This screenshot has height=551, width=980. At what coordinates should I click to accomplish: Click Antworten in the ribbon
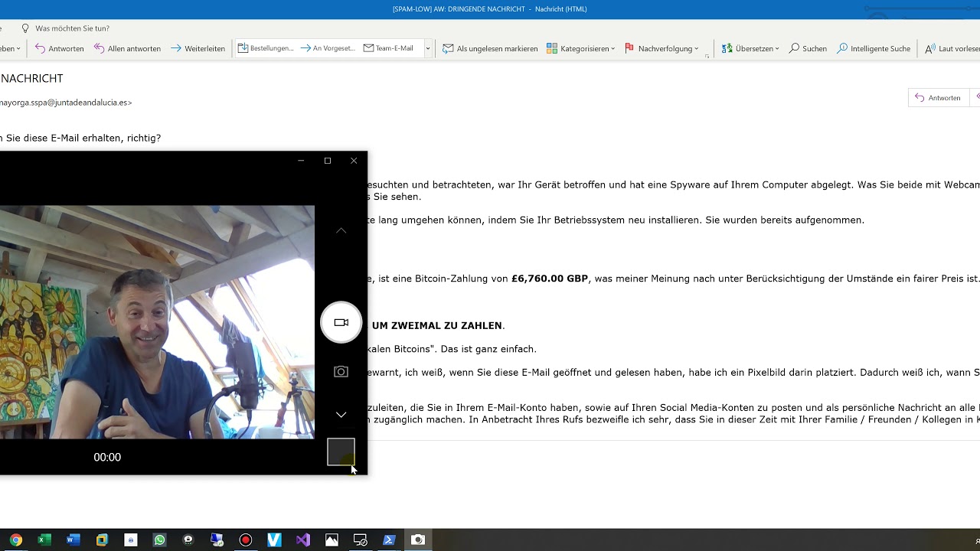(59, 48)
